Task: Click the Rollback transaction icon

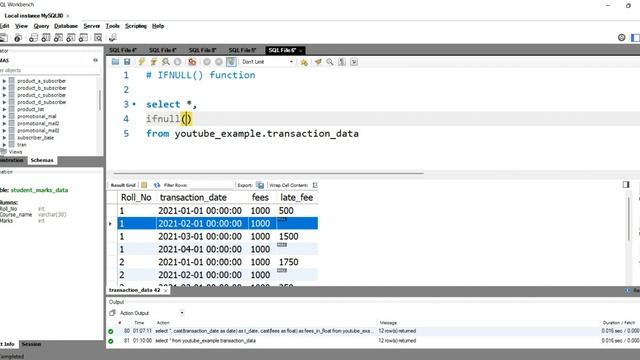Action: (219, 62)
